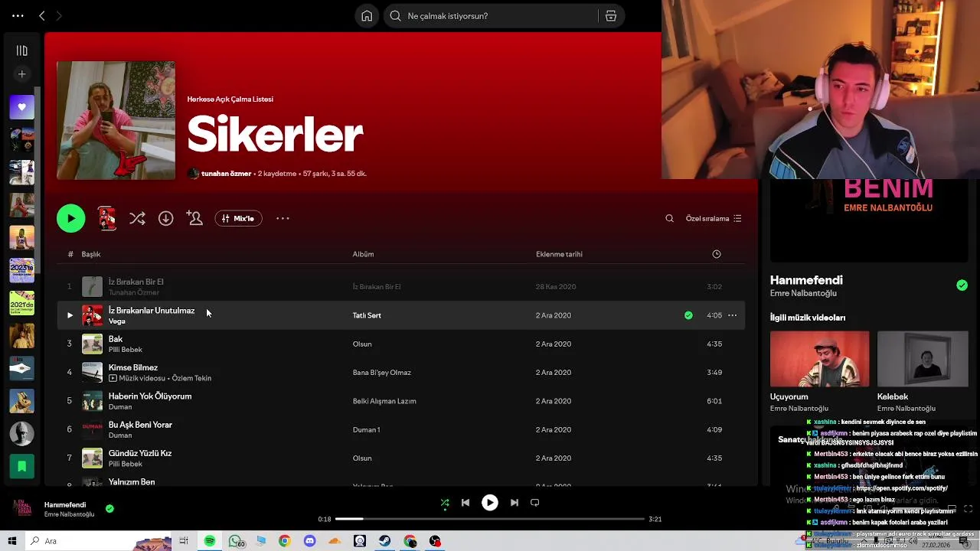Open album Belki Alışman Lazım
Viewport: 980px width, 551px height.
[x=384, y=401]
